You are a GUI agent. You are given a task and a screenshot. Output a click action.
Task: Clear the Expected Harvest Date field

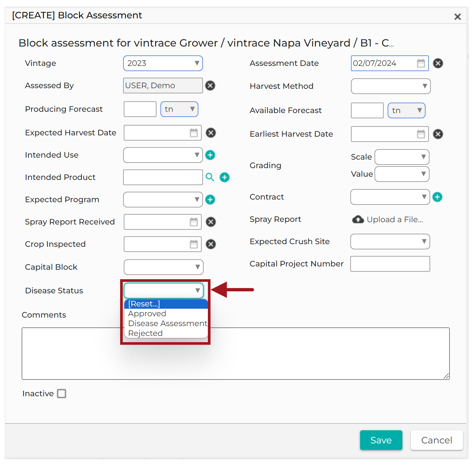pos(211,133)
